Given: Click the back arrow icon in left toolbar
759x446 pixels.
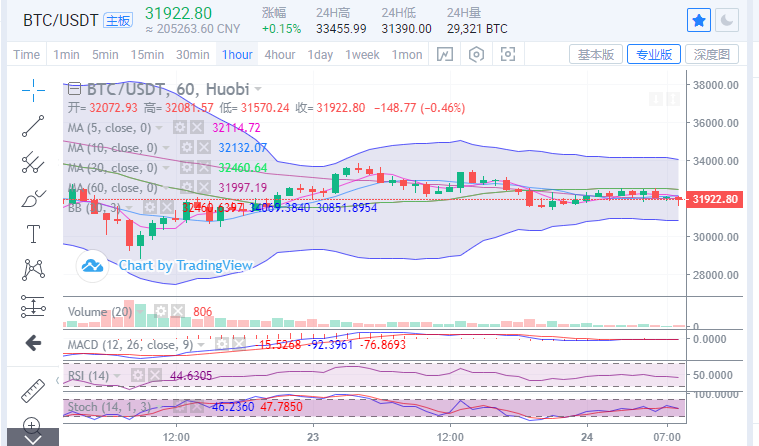Looking at the screenshot, I should pyautogui.click(x=33, y=343).
